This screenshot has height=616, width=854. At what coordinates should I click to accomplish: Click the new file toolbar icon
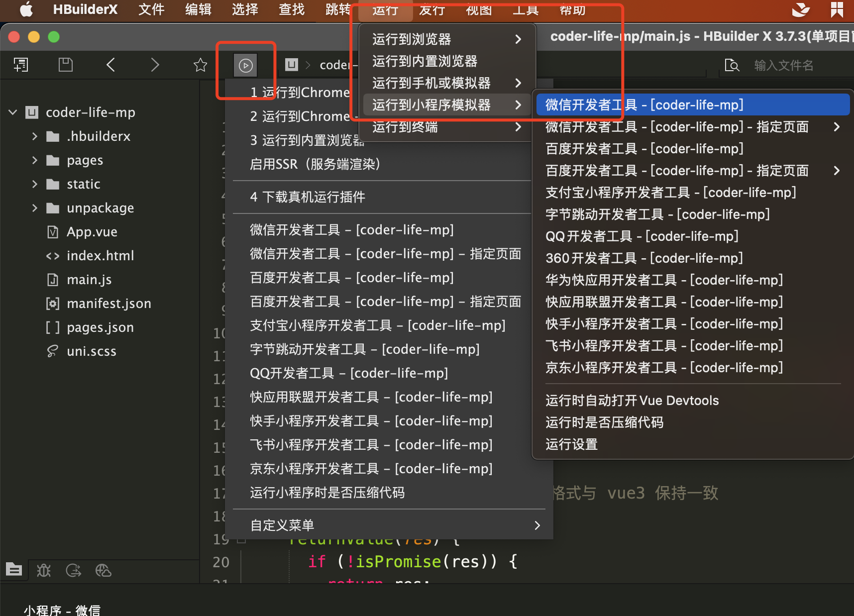point(21,65)
